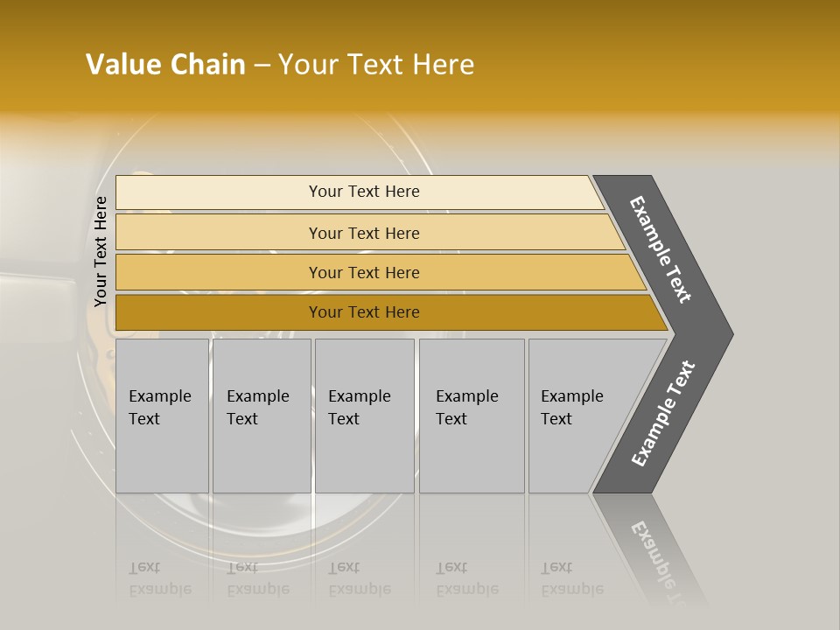Click the fifth "Example Text" box beside arrow

[x=577, y=416]
